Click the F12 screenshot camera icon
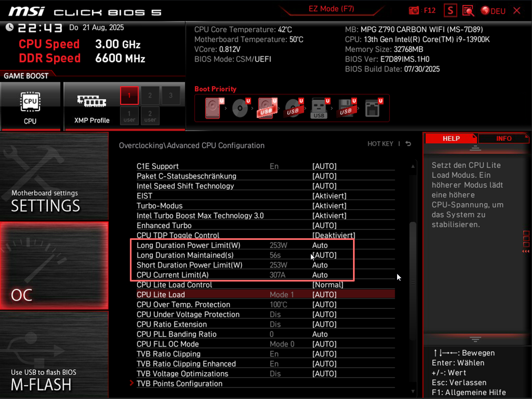Screen dimensions: 532x399 coord(414,10)
